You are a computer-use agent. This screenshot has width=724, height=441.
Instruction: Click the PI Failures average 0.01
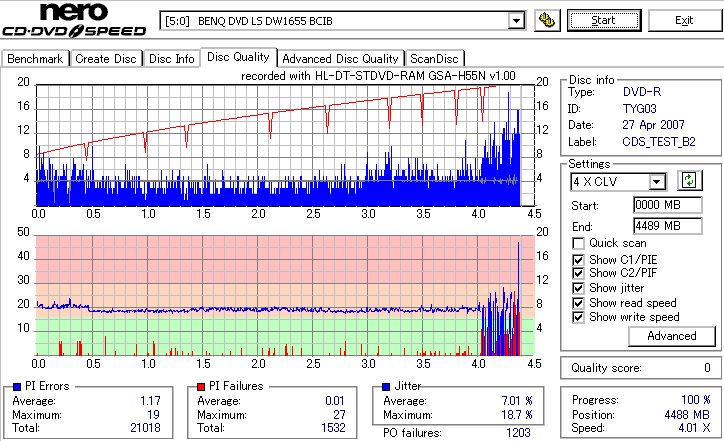(x=335, y=401)
